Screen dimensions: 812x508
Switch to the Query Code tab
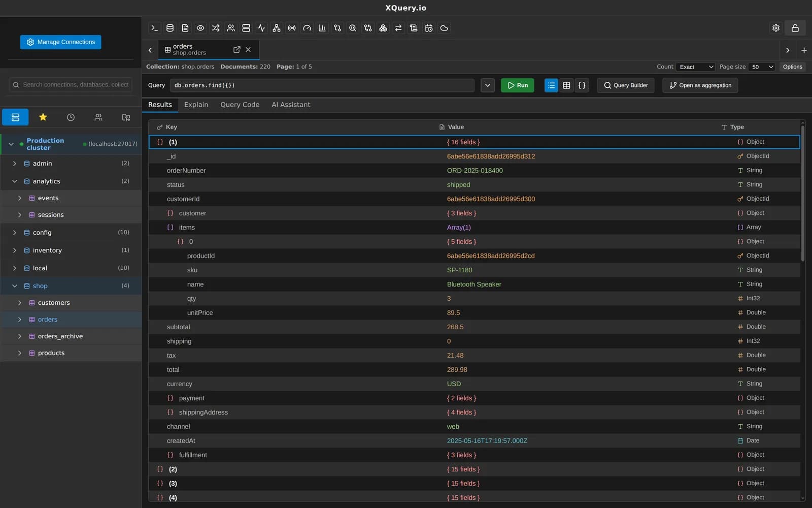click(240, 105)
